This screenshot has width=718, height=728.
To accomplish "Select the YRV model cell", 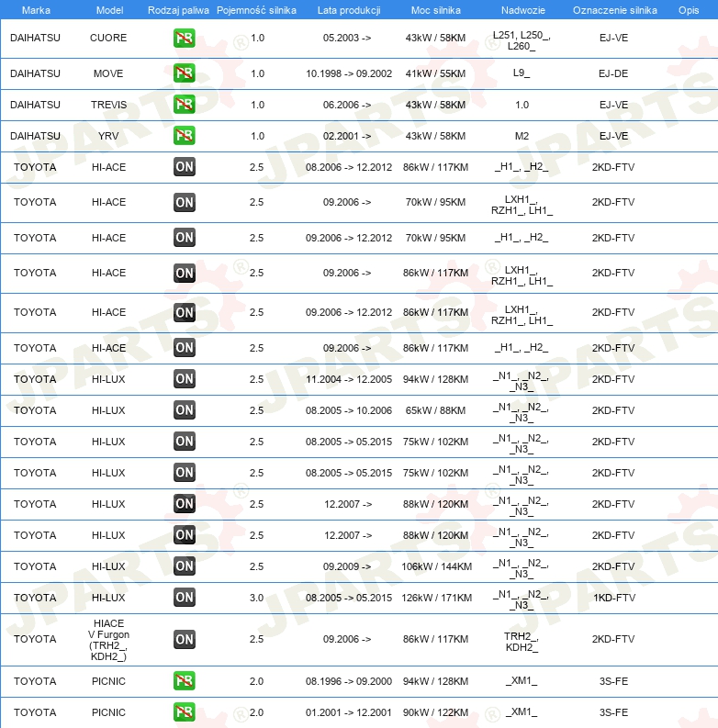I will (x=108, y=136).
